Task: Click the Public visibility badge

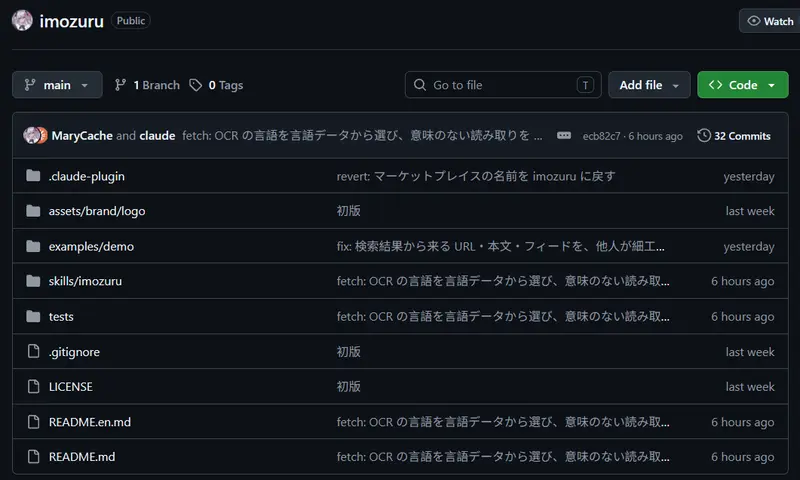Action: click(131, 21)
